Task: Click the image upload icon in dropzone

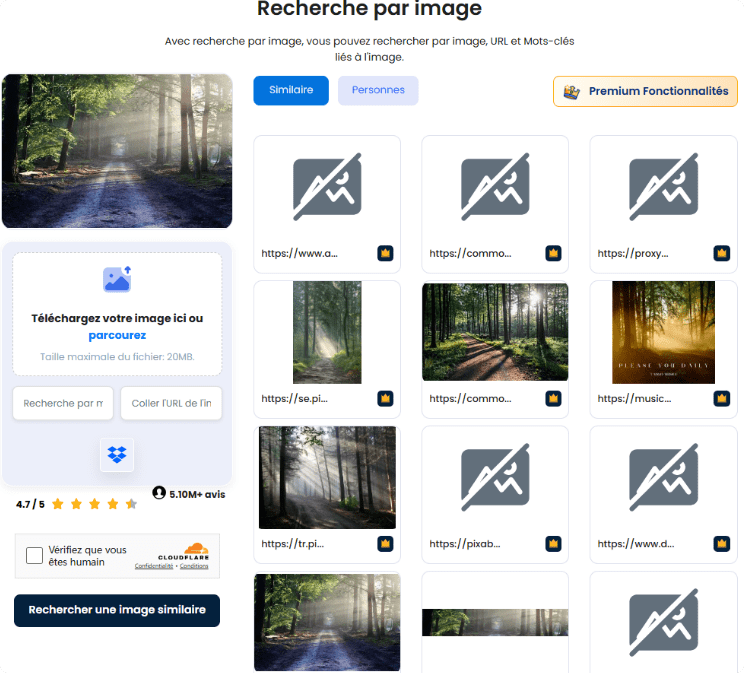Action: [x=117, y=279]
